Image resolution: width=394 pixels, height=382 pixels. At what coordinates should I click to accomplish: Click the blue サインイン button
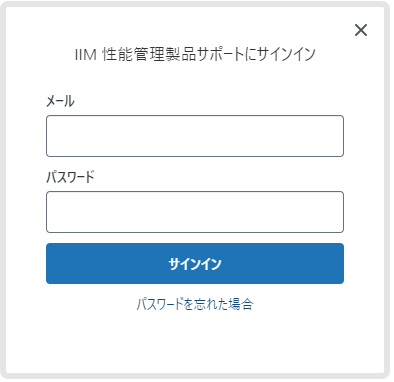195,264
